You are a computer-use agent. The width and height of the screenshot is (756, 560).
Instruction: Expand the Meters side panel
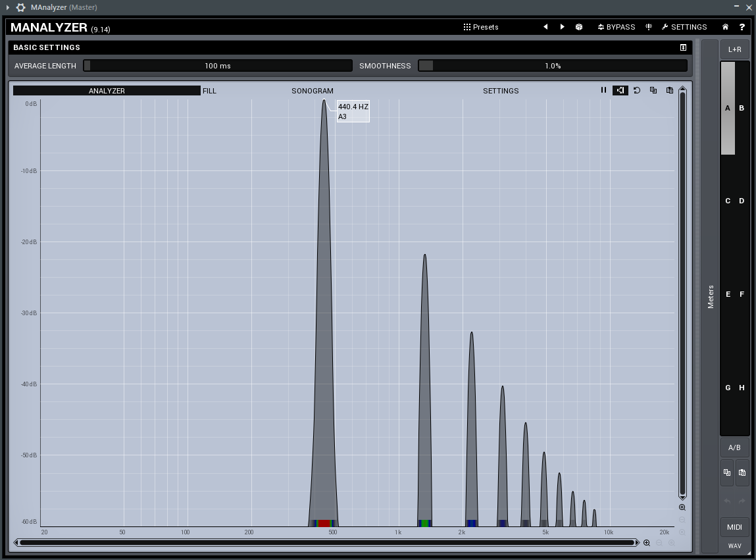point(709,296)
